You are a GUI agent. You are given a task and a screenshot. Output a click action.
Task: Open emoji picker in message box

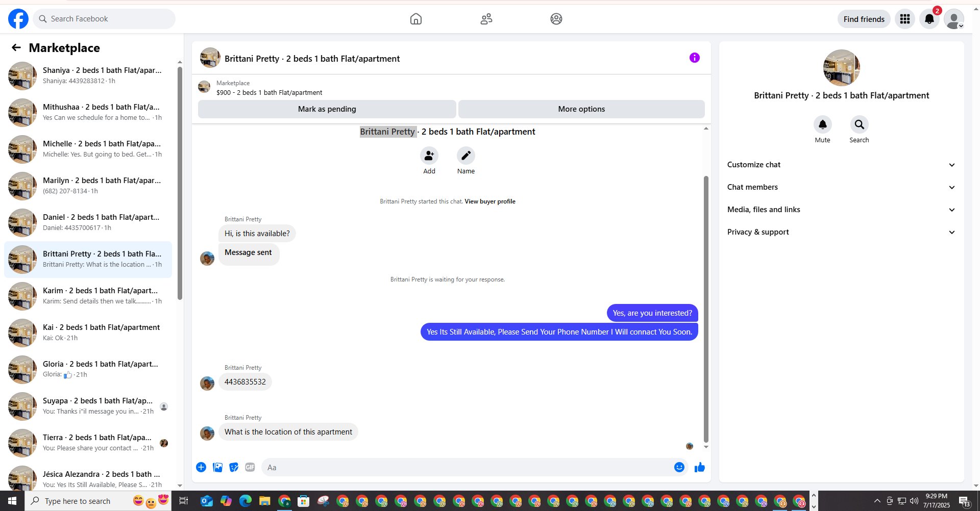pos(679,467)
